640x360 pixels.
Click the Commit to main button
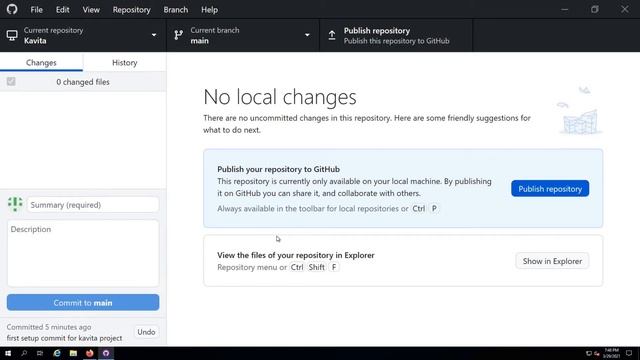[83, 302]
